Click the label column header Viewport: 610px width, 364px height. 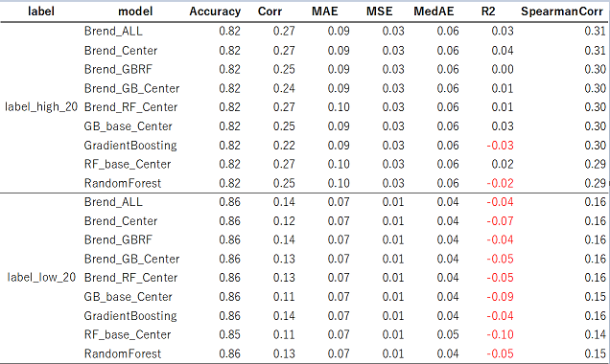pyautogui.click(x=41, y=11)
